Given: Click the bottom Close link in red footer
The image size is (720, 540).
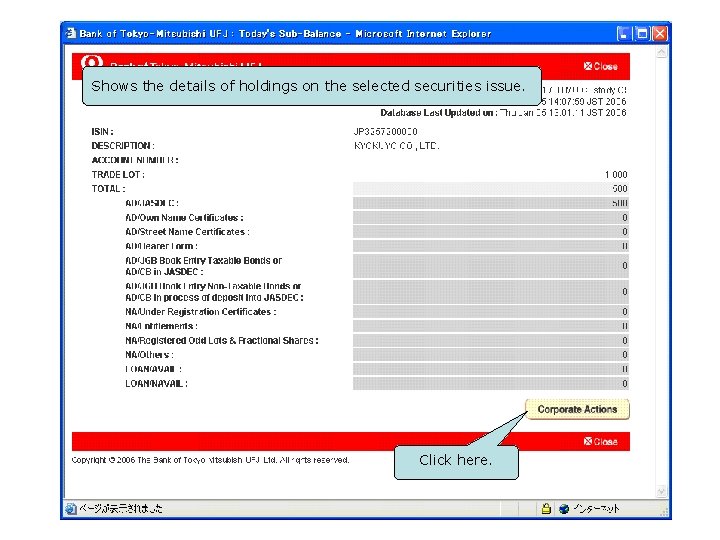Looking at the screenshot, I should tap(601, 441).
